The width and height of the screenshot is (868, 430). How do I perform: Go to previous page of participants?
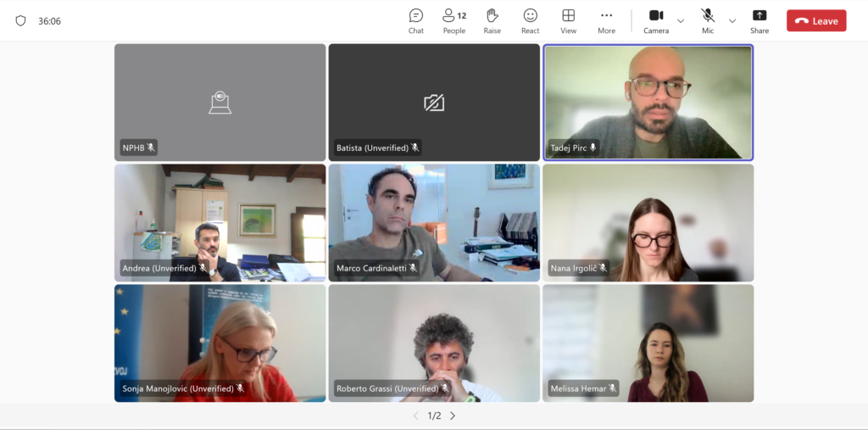coord(415,416)
